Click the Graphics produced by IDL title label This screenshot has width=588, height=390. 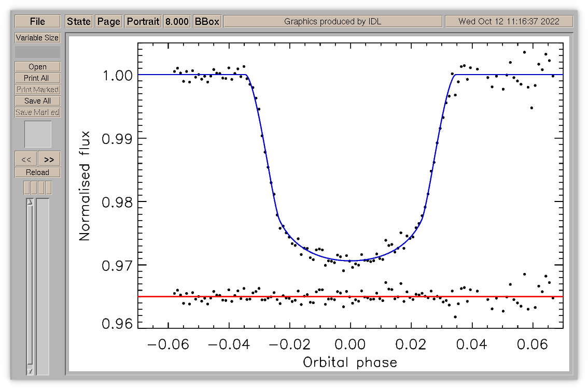[333, 21]
